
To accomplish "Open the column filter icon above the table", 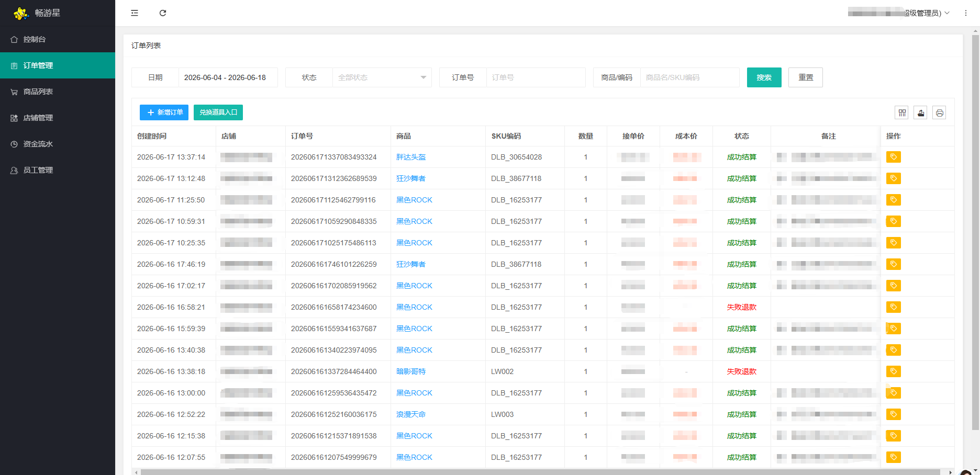I will (902, 112).
